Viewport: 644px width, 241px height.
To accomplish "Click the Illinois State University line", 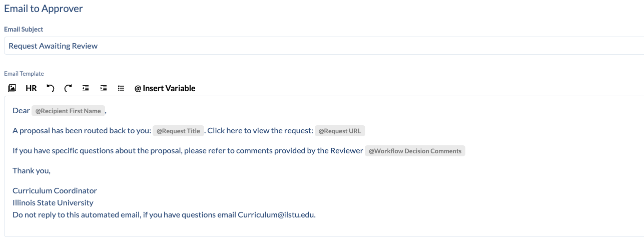I will pos(53,203).
